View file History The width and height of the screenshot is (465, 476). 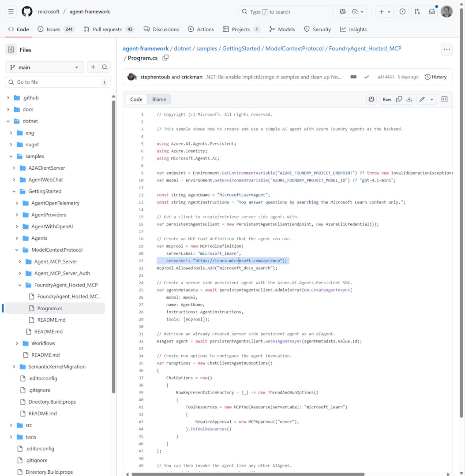coord(435,77)
